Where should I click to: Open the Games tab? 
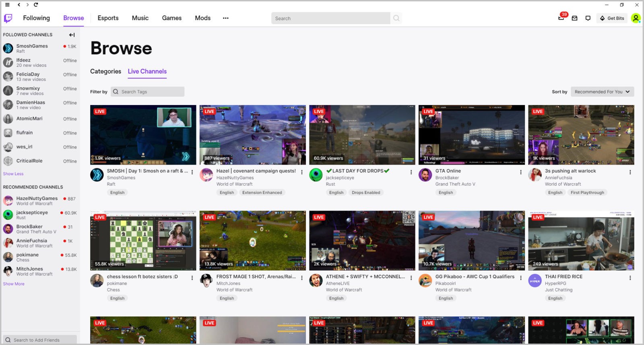[x=172, y=18]
